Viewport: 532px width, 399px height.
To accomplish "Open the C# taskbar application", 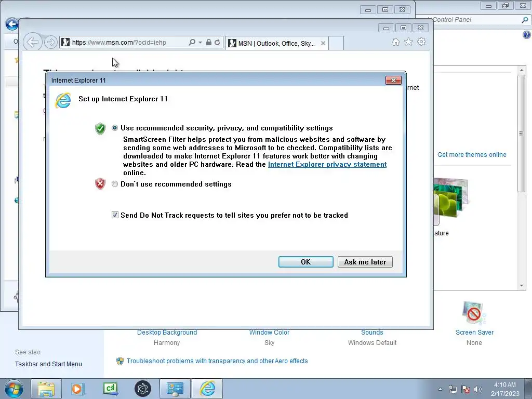I will [x=110, y=389].
